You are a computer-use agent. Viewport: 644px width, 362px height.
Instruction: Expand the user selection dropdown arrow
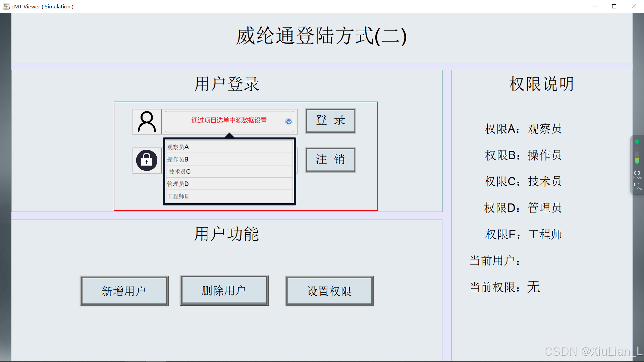coord(288,122)
